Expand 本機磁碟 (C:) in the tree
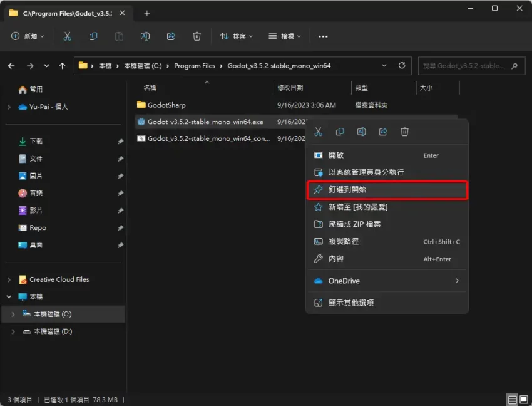This screenshot has height=406, width=532. click(13, 315)
